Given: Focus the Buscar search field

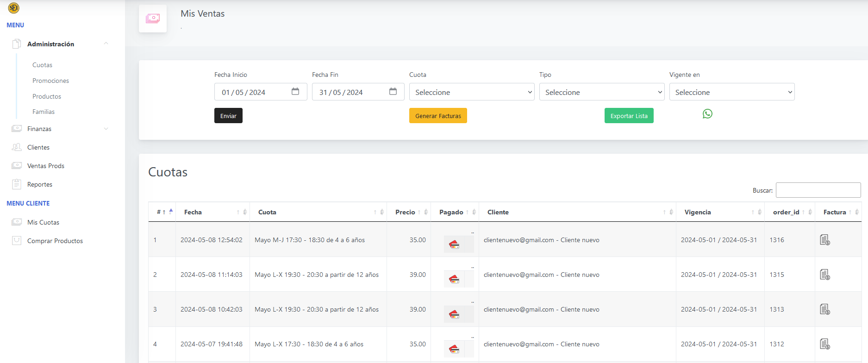Looking at the screenshot, I should pyautogui.click(x=818, y=190).
